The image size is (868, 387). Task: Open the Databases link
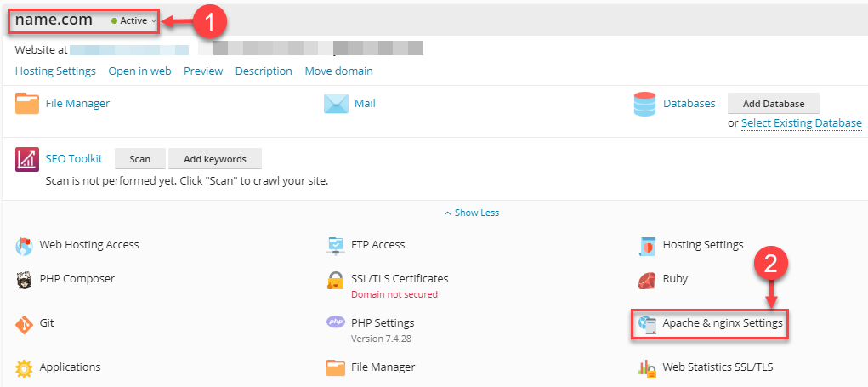point(689,103)
